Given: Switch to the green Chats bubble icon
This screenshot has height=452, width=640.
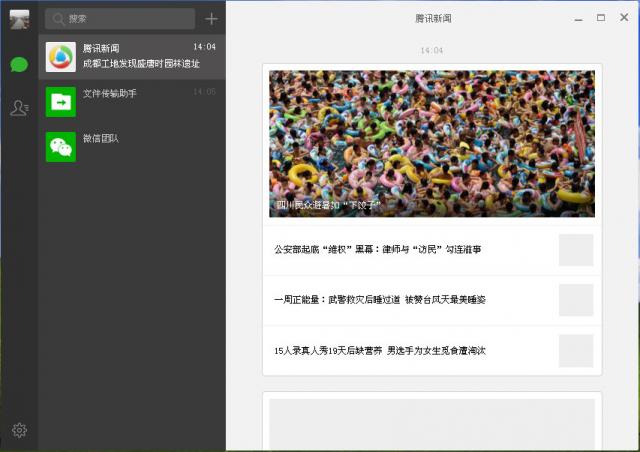Looking at the screenshot, I should pos(19,65).
